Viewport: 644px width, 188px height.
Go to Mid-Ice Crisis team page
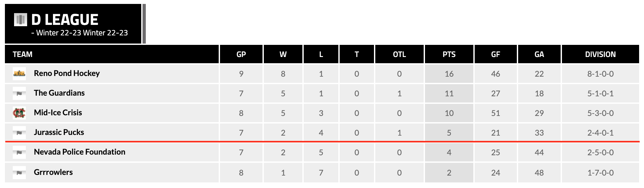58,113
